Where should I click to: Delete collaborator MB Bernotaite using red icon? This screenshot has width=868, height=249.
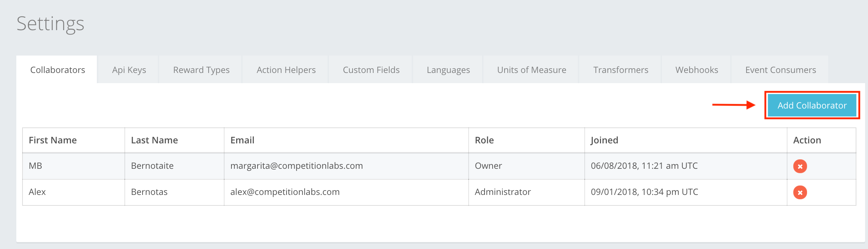click(x=800, y=166)
